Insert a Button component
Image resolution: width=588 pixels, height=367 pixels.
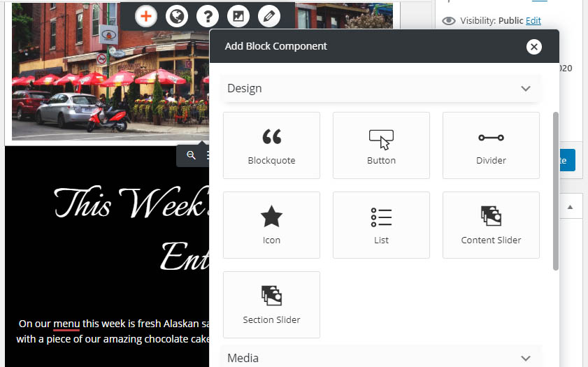(x=381, y=145)
